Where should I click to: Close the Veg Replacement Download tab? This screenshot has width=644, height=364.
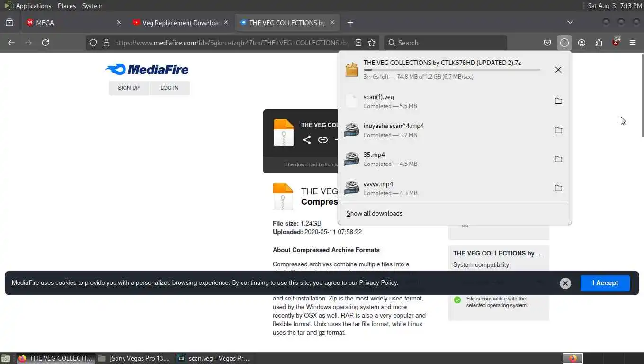pyautogui.click(x=226, y=22)
